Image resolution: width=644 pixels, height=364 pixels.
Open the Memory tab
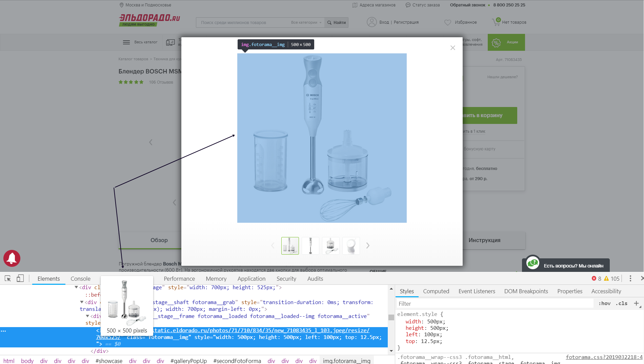(x=216, y=279)
